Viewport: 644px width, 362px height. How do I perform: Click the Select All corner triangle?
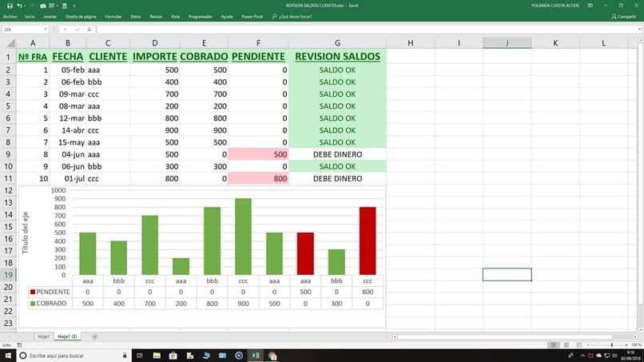(9, 42)
